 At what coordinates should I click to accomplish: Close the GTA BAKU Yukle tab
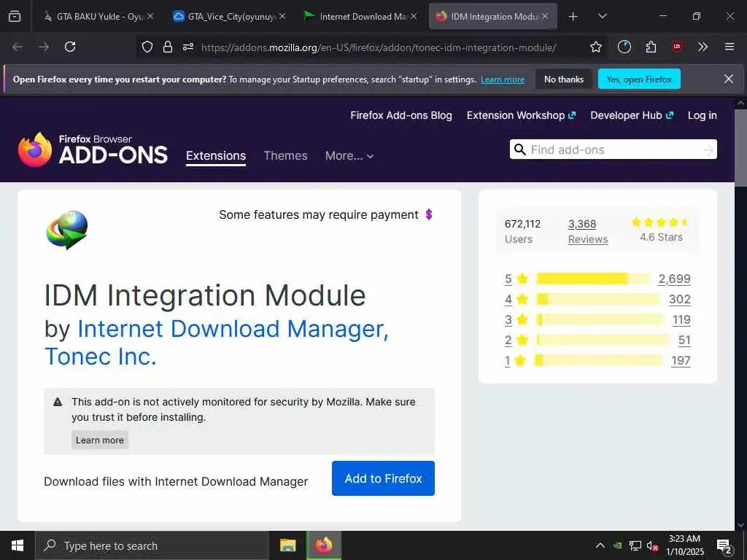coord(150,17)
